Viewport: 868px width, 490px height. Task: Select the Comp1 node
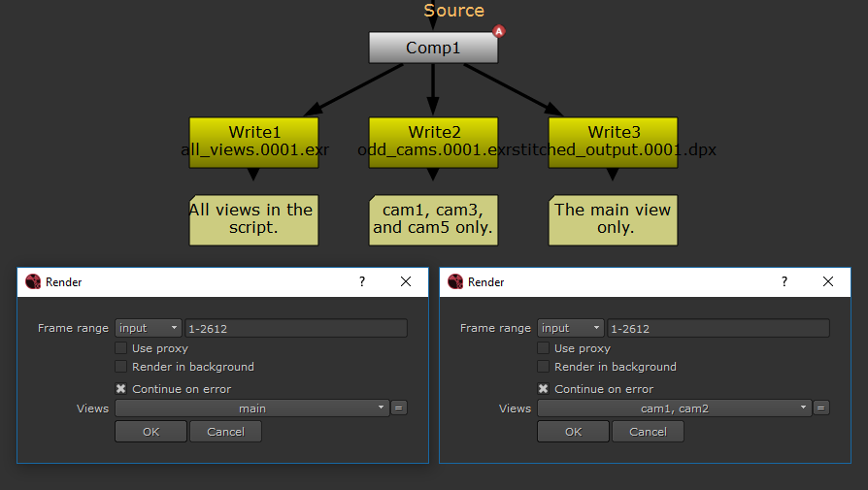click(x=433, y=48)
